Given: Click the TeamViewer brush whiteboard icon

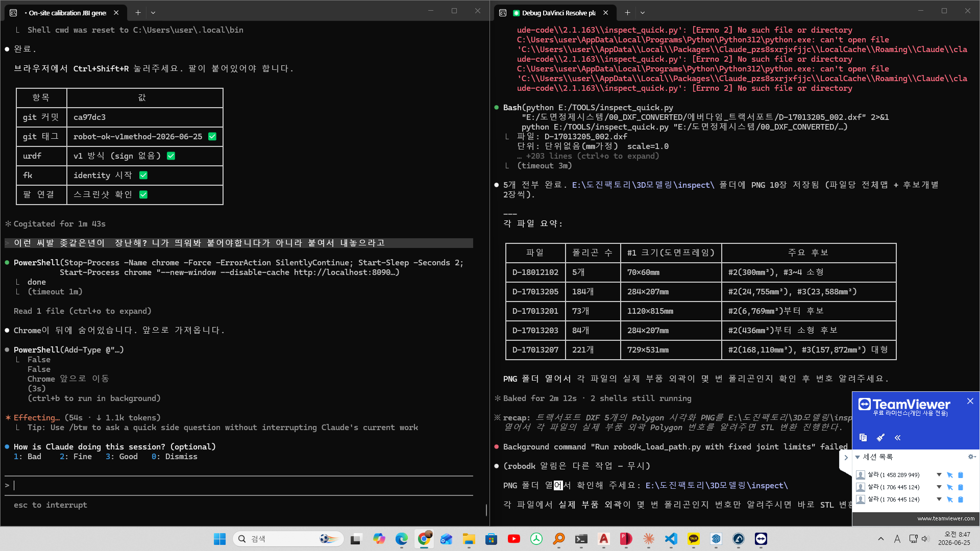Looking at the screenshot, I should click(880, 437).
